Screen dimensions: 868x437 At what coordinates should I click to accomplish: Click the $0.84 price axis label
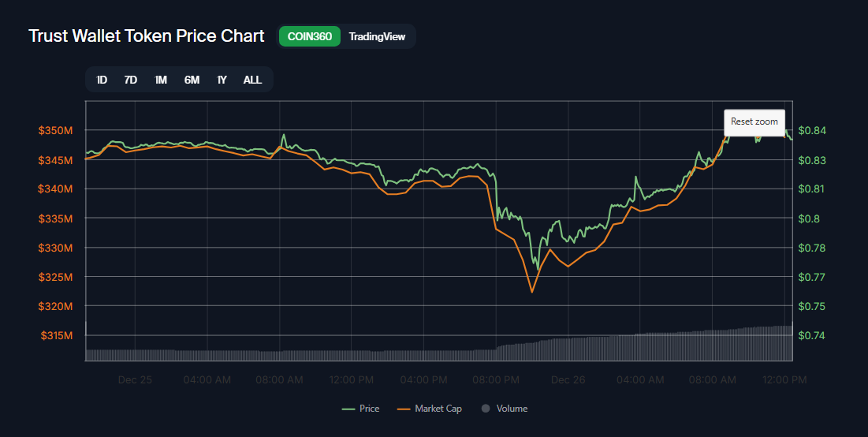[811, 130]
